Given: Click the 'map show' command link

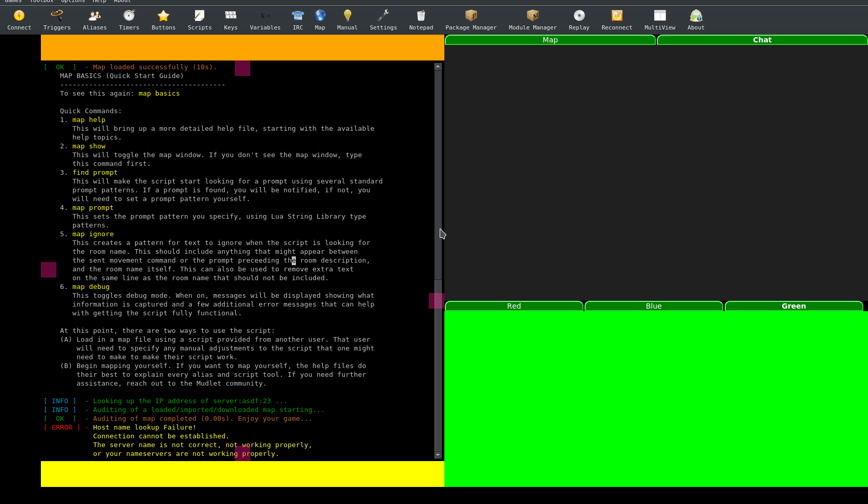Looking at the screenshot, I should [x=89, y=146].
